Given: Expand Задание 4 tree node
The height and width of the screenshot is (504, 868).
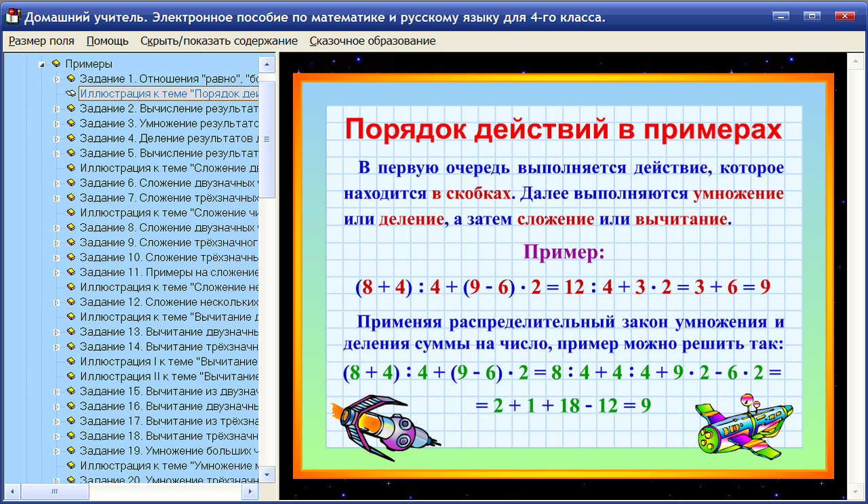Looking at the screenshot, I should pos(57,138).
